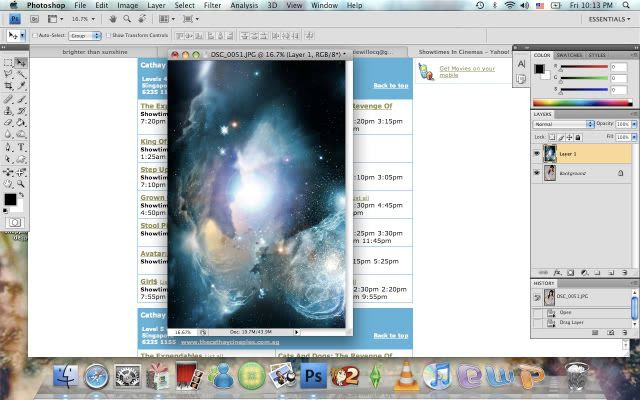This screenshot has width=640, height=400.
Task: Select the Paint Bucket tool
Action: (20, 122)
